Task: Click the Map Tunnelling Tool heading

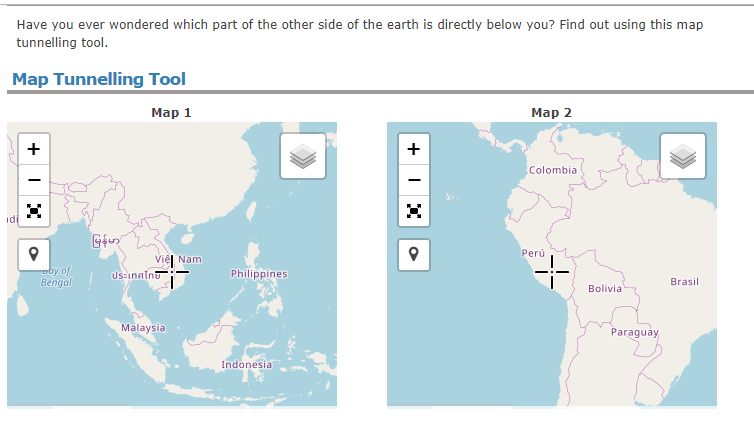Action: (x=99, y=79)
